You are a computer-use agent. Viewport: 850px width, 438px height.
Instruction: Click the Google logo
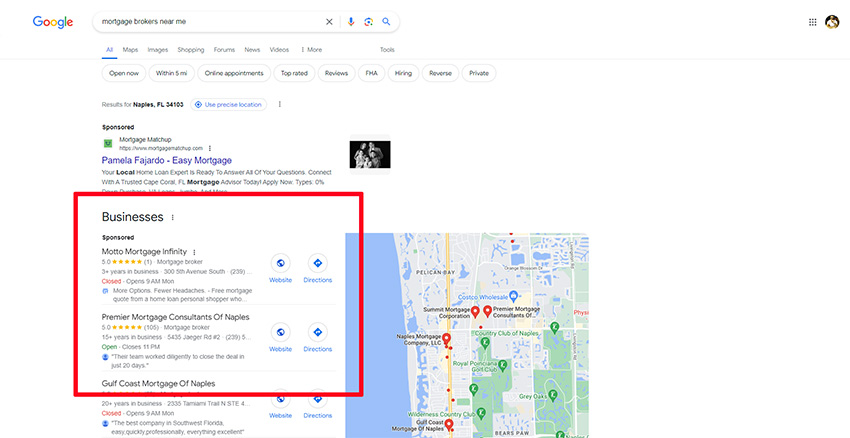pos(51,22)
